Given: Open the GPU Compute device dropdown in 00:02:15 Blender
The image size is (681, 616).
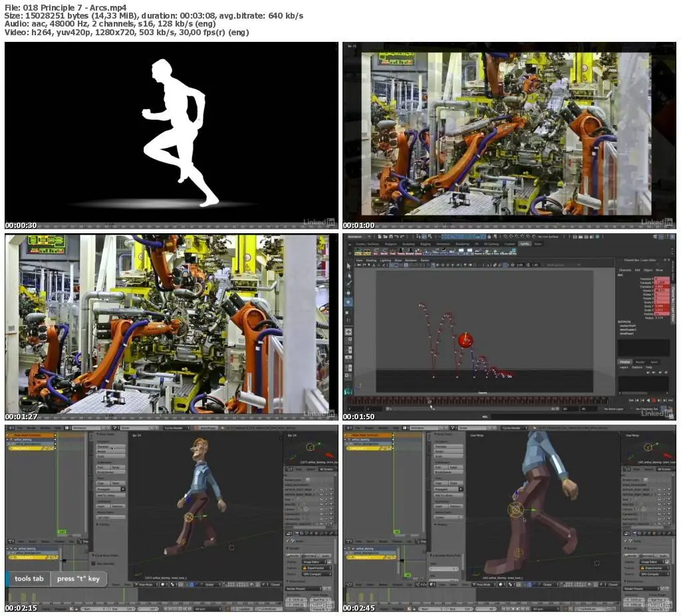Looking at the screenshot, I should (316, 574).
